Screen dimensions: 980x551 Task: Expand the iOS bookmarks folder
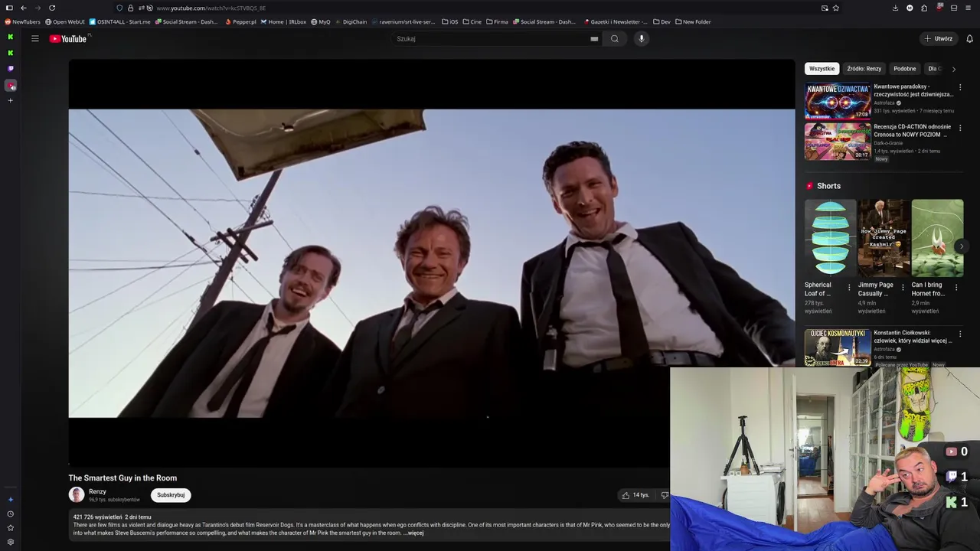coord(450,21)
